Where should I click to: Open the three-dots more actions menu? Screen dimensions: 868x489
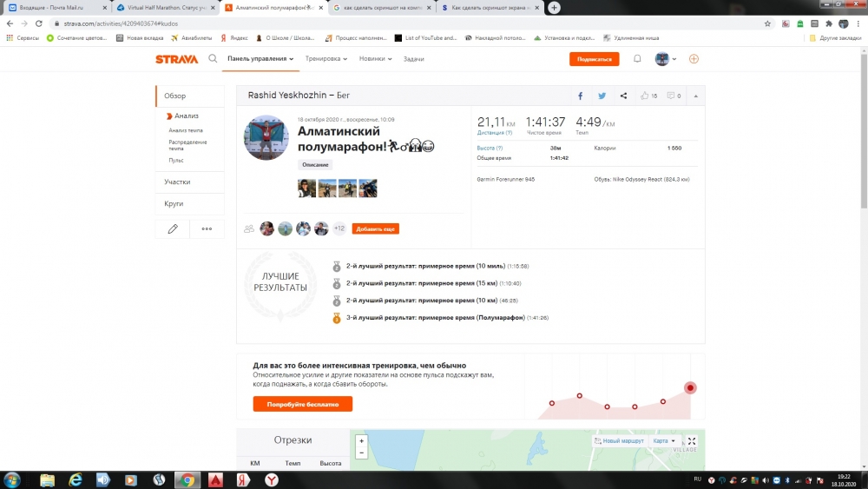pyautogui.click(x=207, y=228)
